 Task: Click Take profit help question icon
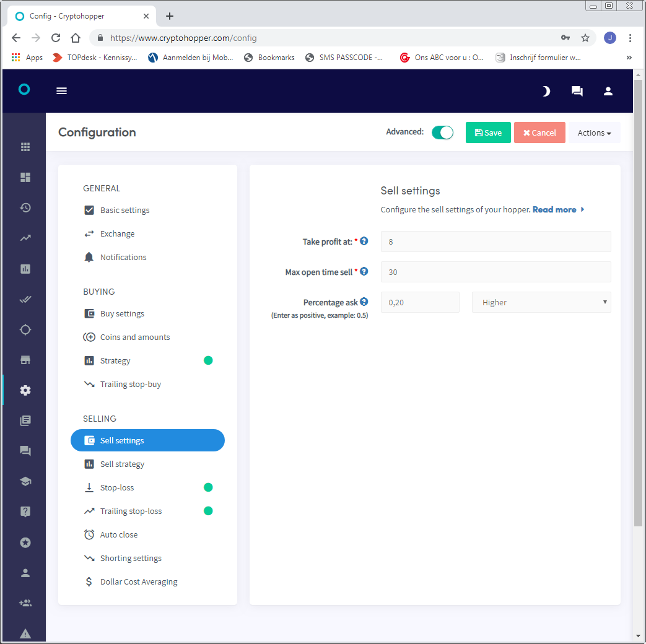(364, 241)
